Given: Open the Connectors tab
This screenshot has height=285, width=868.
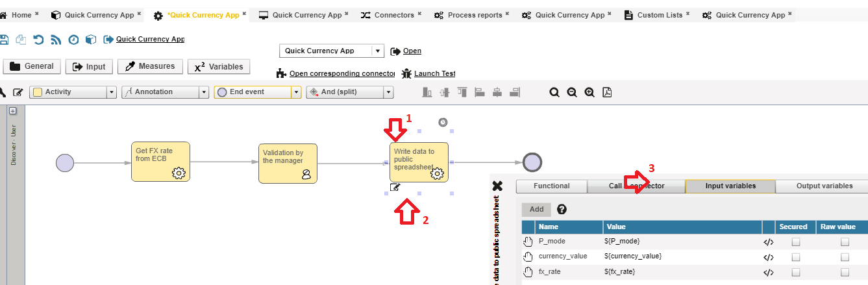Looking at the screenshot, I should click(x=393, y=15).
